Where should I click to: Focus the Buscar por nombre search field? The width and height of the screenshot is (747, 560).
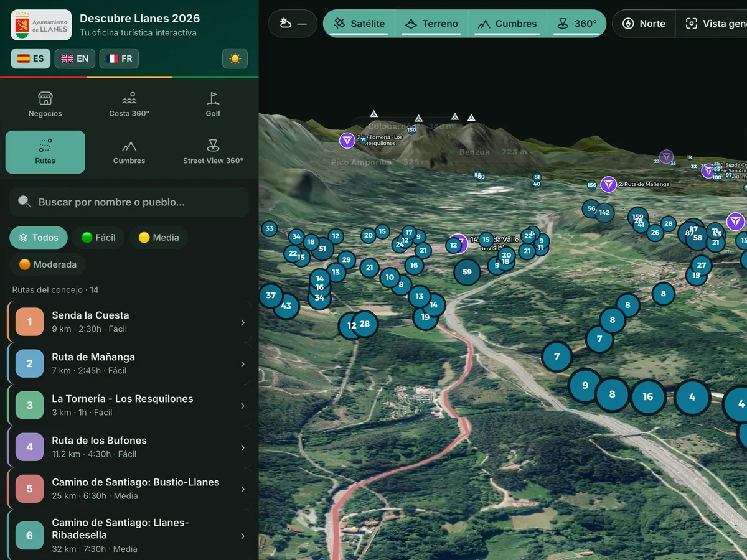pos(129,202)
